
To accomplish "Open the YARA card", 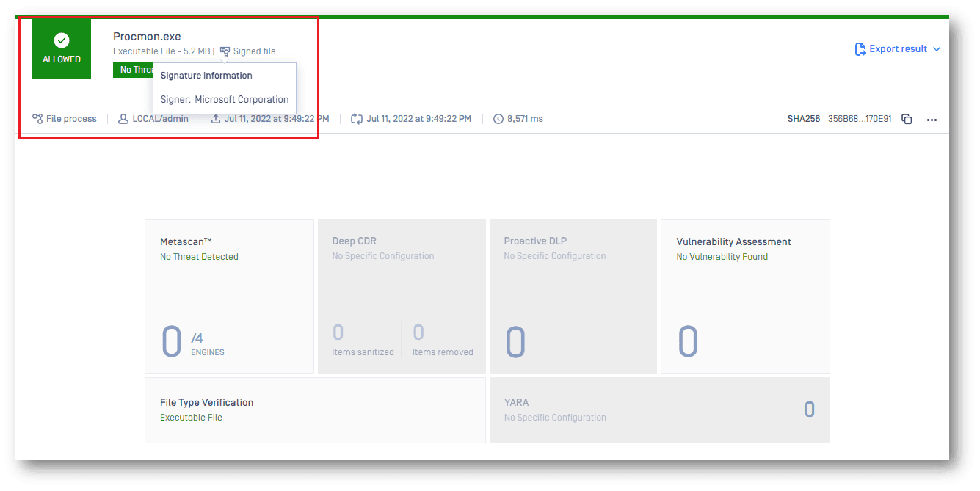I will point(660,410).
